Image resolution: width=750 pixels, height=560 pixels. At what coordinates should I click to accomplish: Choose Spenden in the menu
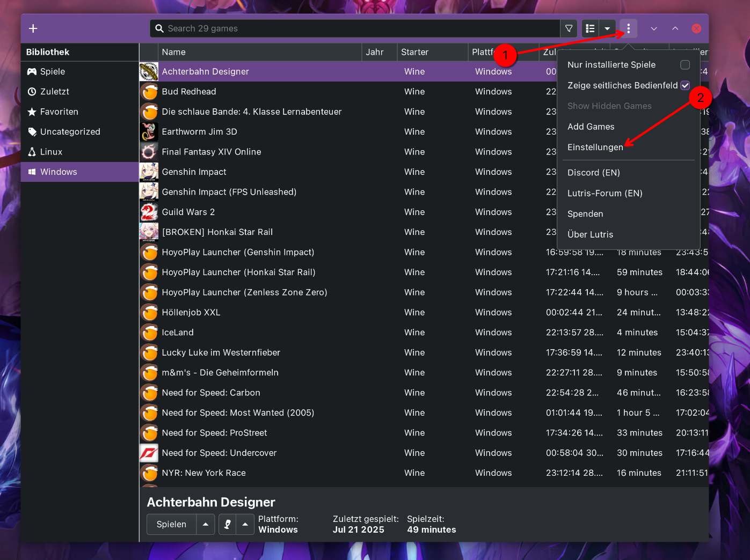628,213
